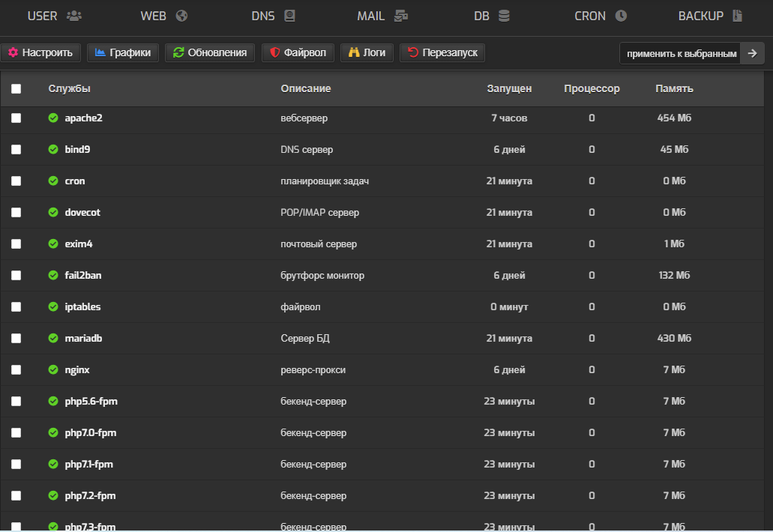773x532 pixels.
Task: Click the database stack icon beside DB
Action: tap(504, 16)
